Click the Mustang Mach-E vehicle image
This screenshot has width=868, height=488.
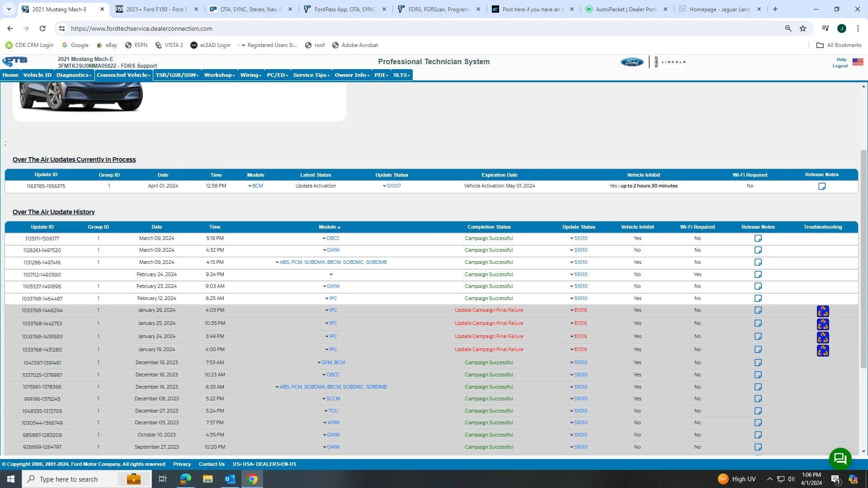tap(80, 97)
